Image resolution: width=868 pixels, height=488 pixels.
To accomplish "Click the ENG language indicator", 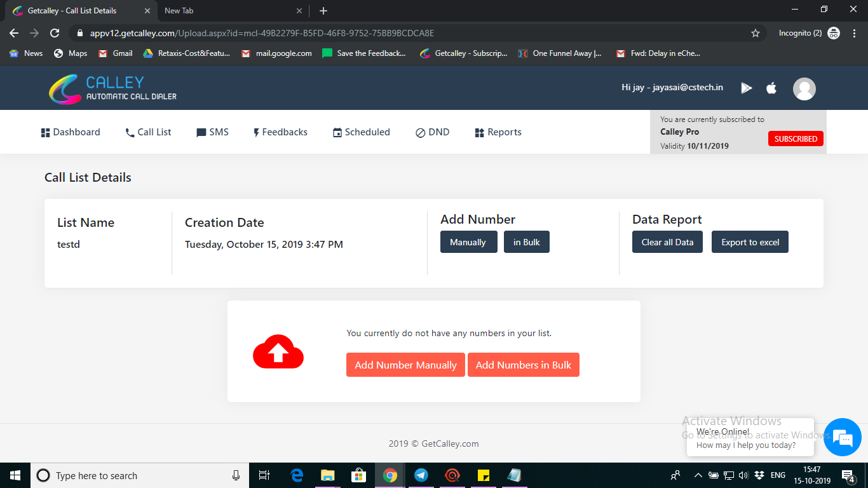I will click(x=778, y=475).
